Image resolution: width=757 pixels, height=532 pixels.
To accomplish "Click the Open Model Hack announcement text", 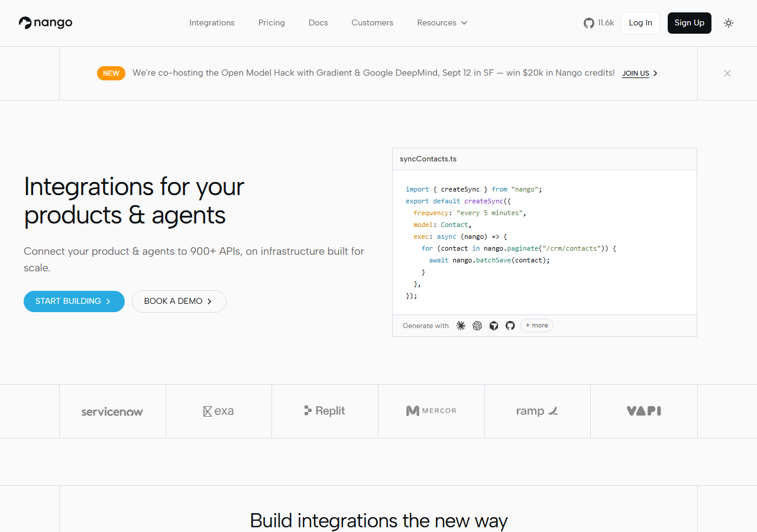I will coord(374,73).
